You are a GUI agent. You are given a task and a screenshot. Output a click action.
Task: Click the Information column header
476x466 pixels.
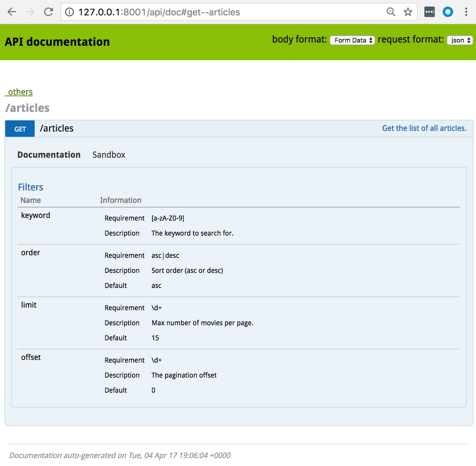[x=121, y=200]
